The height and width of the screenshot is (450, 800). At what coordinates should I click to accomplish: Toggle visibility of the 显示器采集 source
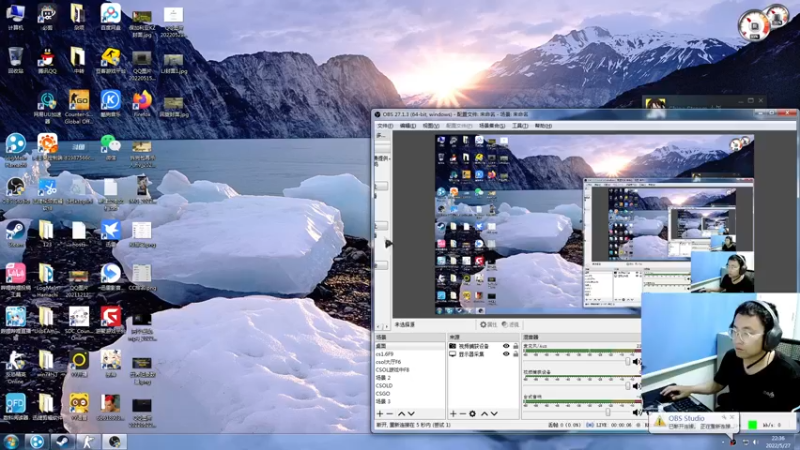[506, 354]
